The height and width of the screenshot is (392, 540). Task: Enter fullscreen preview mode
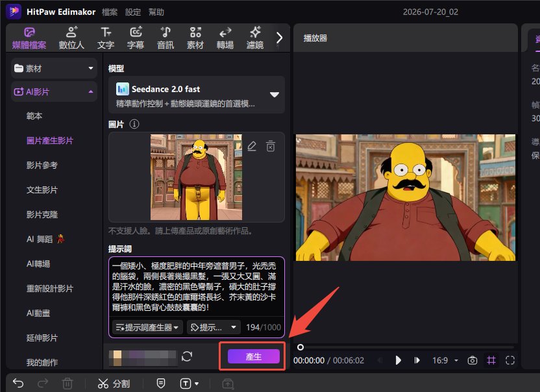pos(510,360)
